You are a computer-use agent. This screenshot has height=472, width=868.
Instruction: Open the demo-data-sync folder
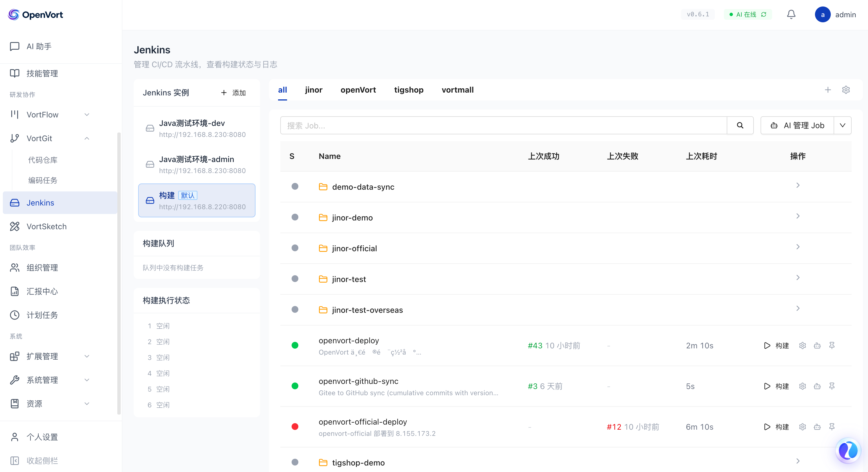tap(363, 187)
